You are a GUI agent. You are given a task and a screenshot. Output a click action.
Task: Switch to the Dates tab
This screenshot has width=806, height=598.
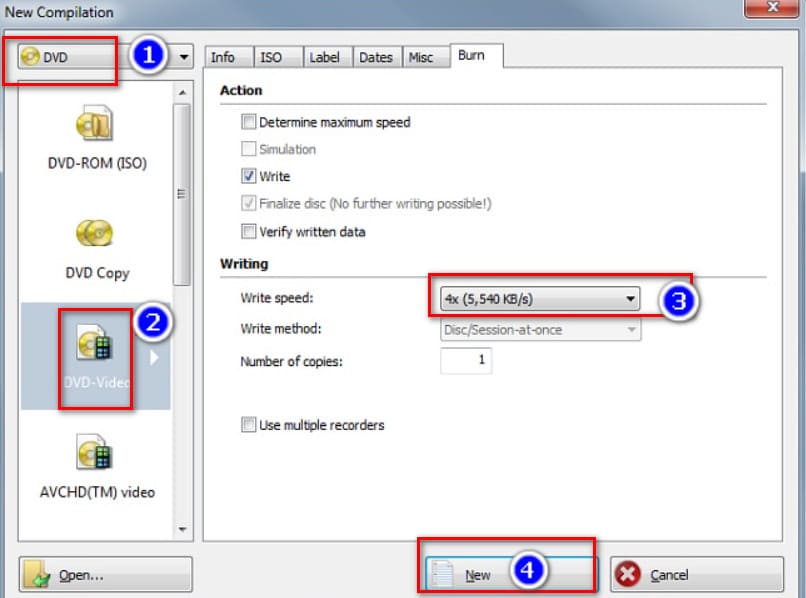pos(375,57)
